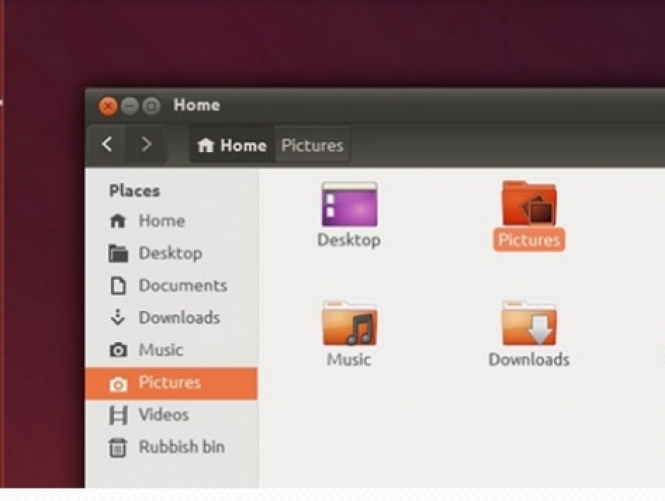The image size is (665, 501).
Task: Click the Home breadcrumb in the path bar
Action: click(x=232, y=146)
